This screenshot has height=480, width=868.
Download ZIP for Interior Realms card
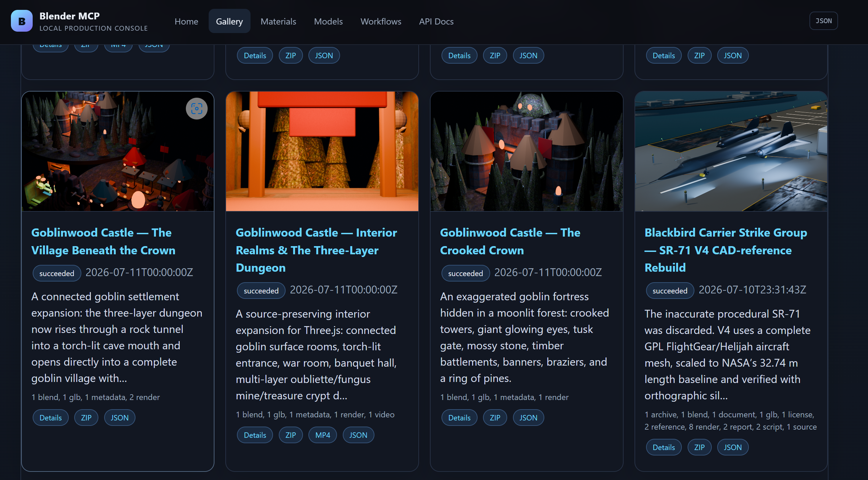tap(291, 435)
